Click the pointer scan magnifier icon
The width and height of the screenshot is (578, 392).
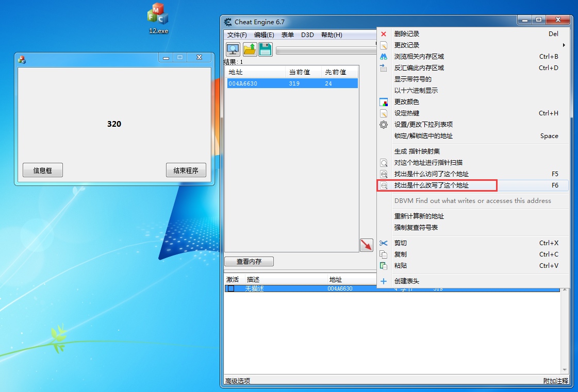click(x=384, y=163)
